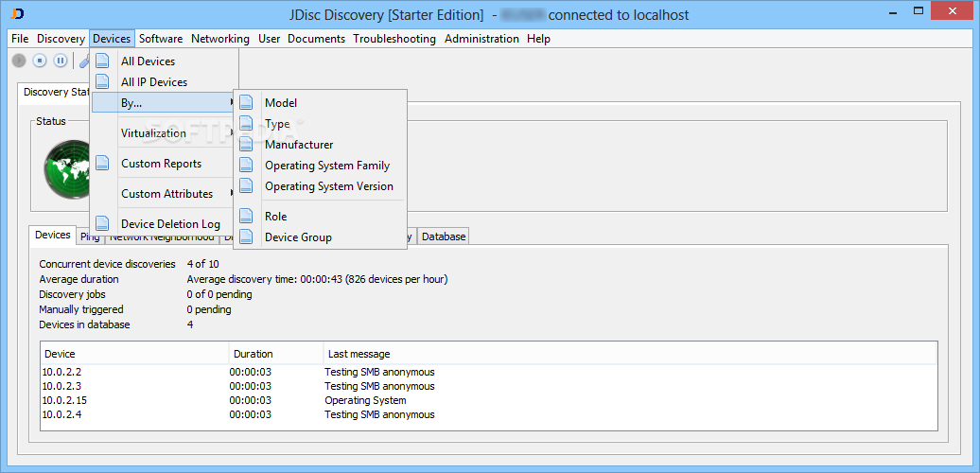Click the JDisc logo in title bar
Viewport: 980px width, 473px height.
(x=19, y=14)
